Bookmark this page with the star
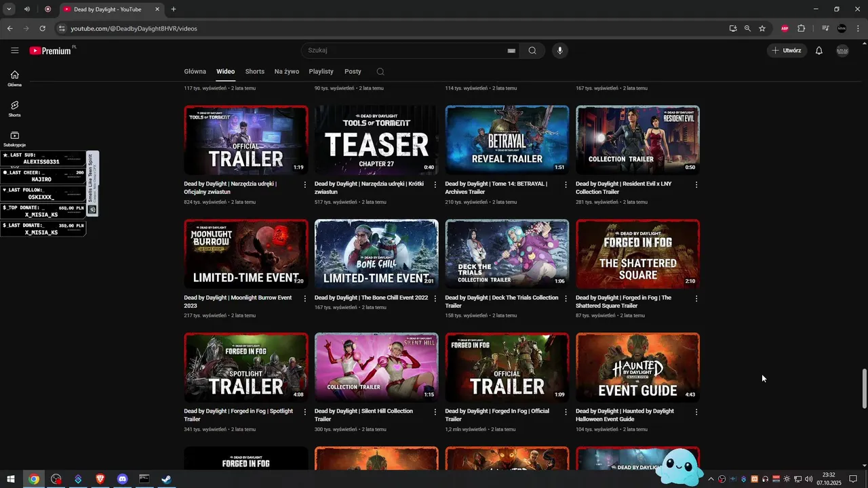This screenshot has width=868, height=488. pos(762,28)
